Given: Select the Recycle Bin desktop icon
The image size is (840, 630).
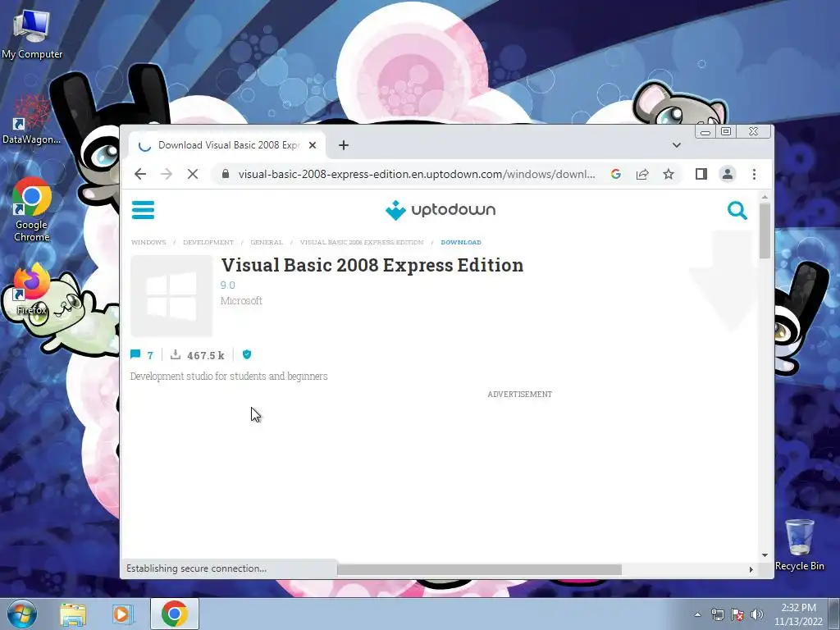Looking at the screenshot, I should tap(800, 544).
